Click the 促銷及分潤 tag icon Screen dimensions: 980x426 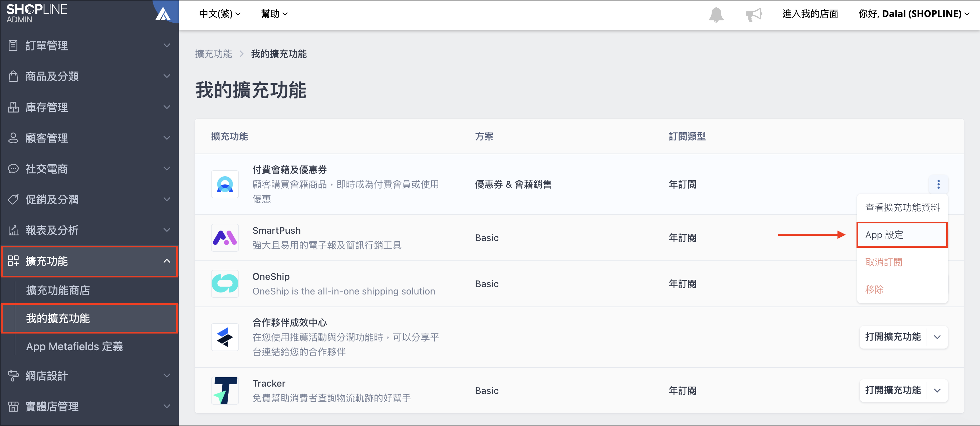coord(13,199)
